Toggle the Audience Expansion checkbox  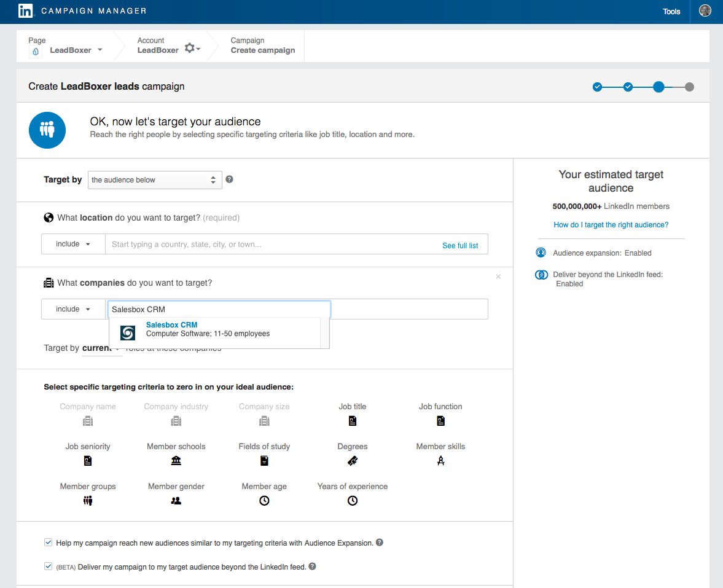pyautogui.click(x=48, y=543)
